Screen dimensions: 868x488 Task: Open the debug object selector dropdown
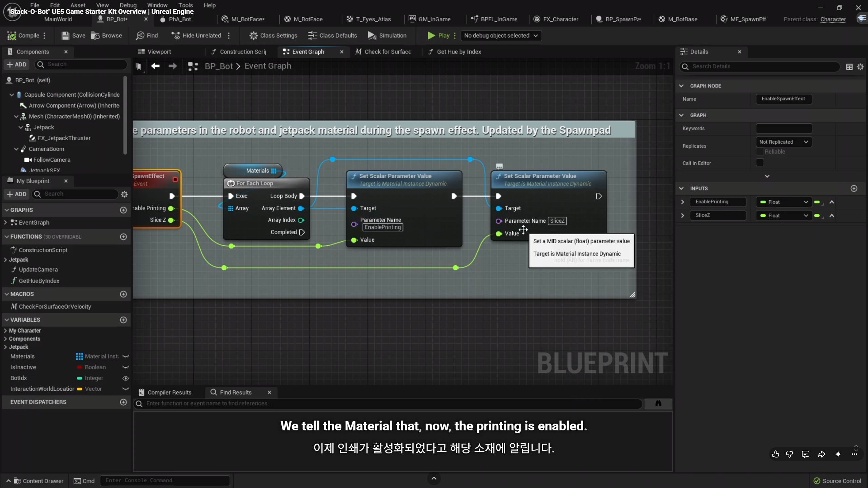pos(501,36)
